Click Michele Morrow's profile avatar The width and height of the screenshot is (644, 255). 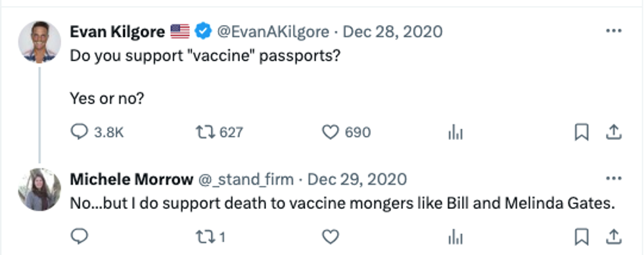(40, 189)
